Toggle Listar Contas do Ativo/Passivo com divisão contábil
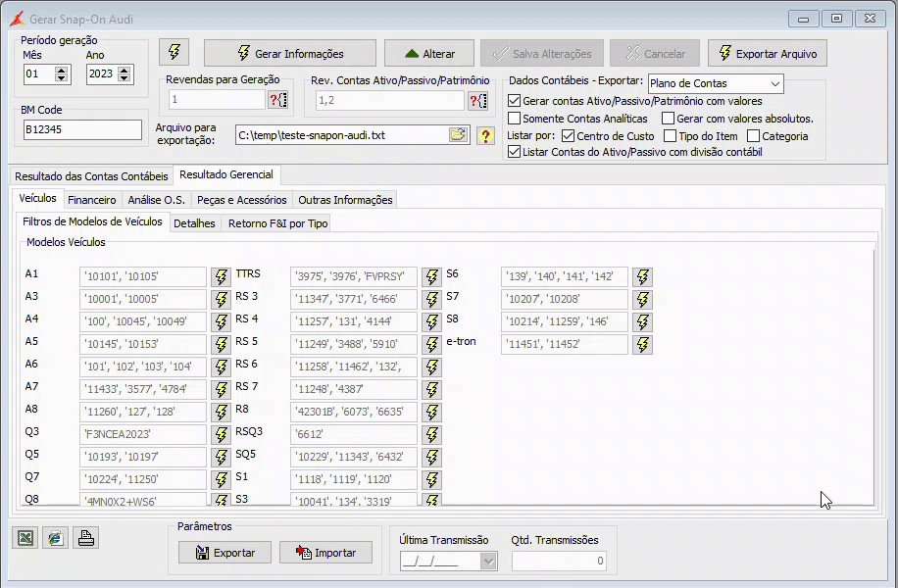Viewport: 898px width, 588px height. 514,152
